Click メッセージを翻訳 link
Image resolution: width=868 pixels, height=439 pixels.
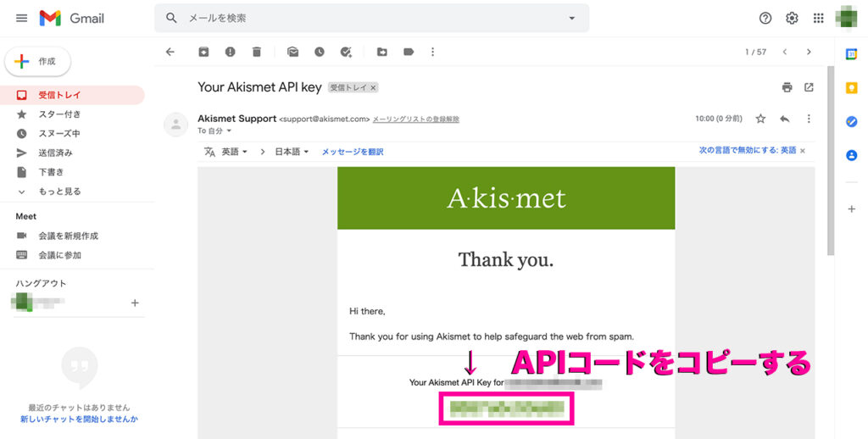tap(353, 152)
